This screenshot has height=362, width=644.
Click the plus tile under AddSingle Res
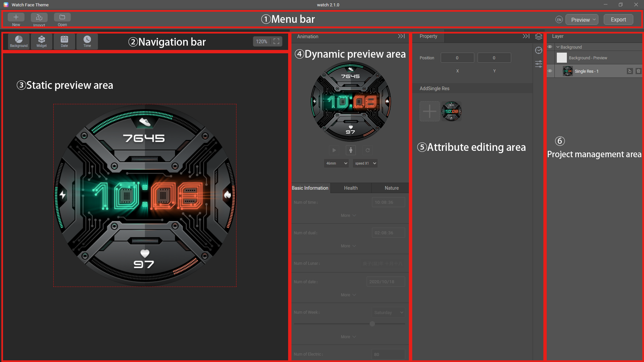430,111
